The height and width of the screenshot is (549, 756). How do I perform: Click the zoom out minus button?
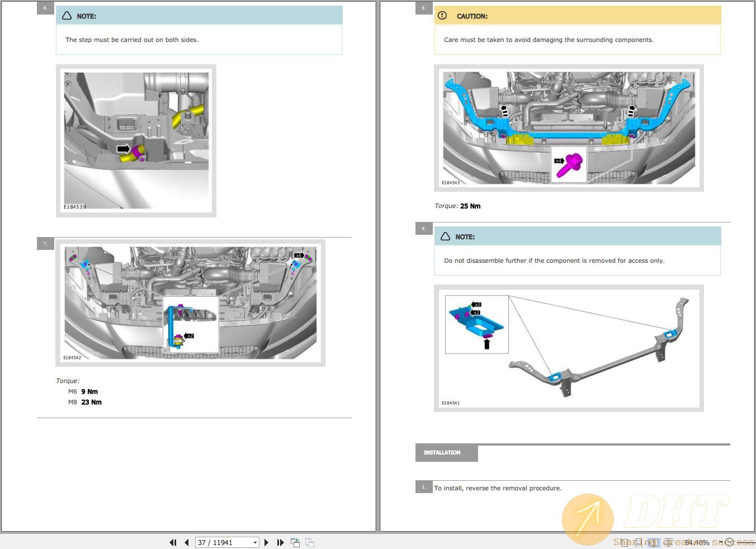tap(730, 542)
